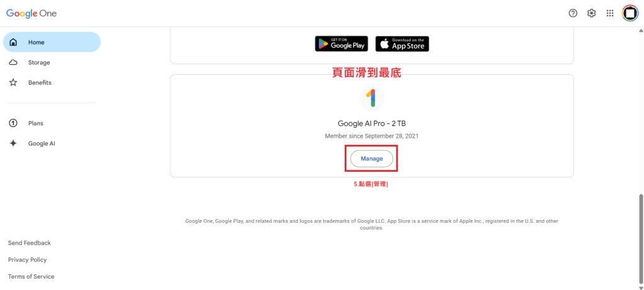The image size is (644, 290).
Task: Tap the Get it on Google Play badge
Action: (x=342, y=43)
